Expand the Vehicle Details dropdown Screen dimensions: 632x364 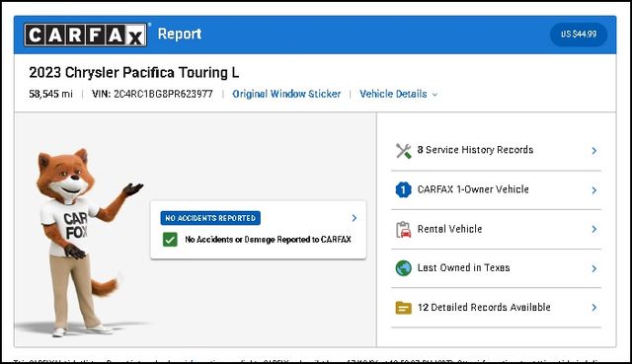(x=398, y=95)
